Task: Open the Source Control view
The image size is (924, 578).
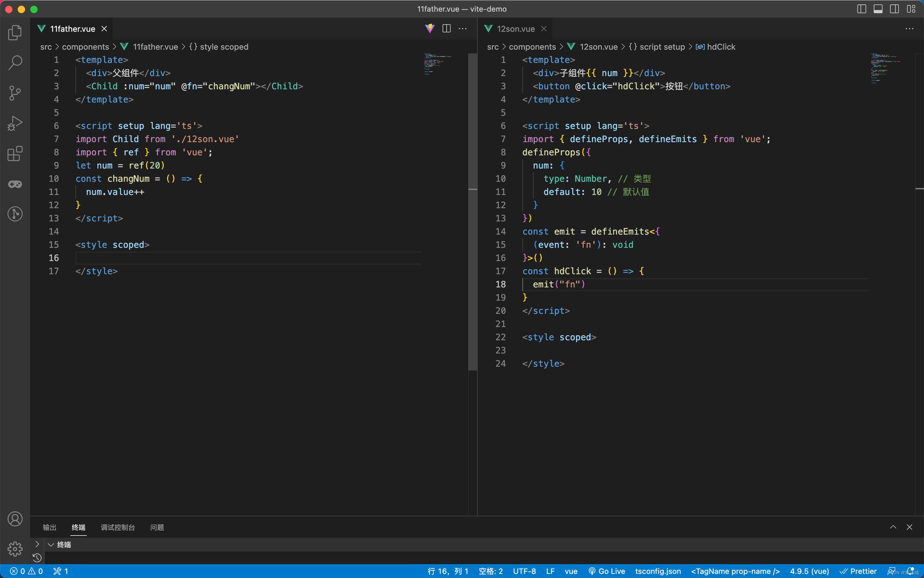Action: [15, 93]
